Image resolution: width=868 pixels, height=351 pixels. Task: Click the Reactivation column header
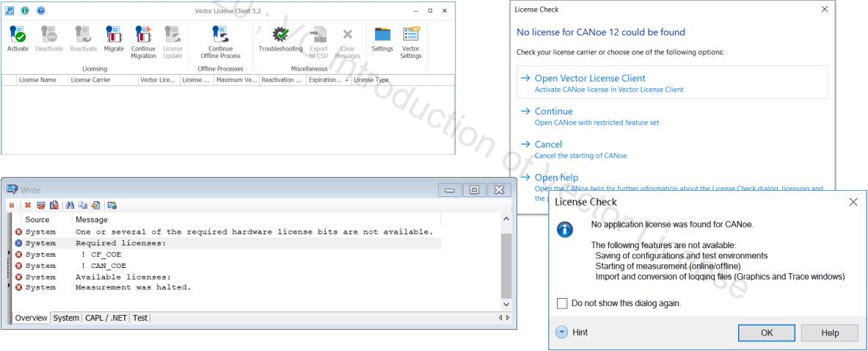pos(283,80)
